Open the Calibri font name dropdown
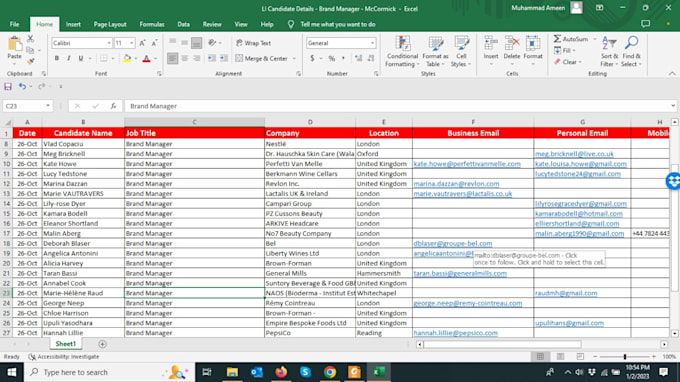 coord(109,43)
